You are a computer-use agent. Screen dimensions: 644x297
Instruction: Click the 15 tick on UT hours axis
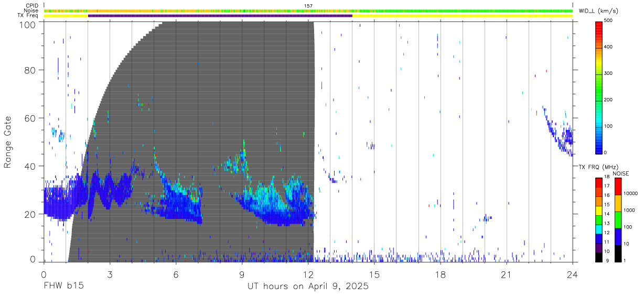374,274
